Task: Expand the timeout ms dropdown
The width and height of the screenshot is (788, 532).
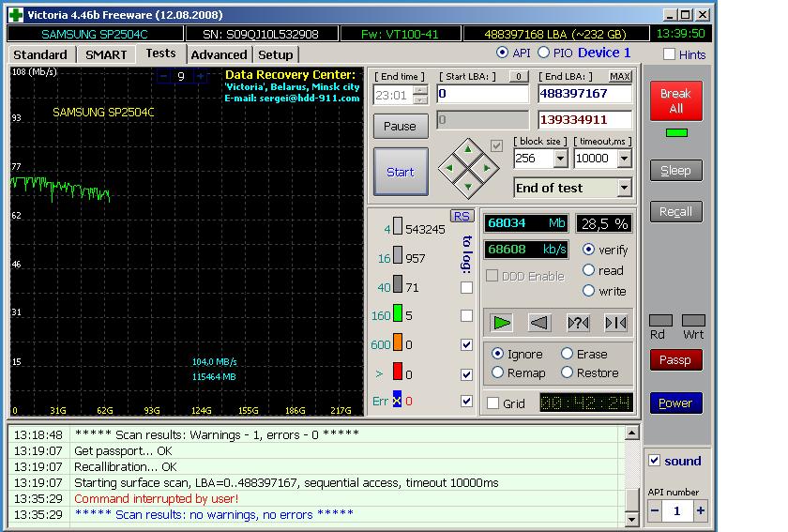Action: tap(623, 159)
